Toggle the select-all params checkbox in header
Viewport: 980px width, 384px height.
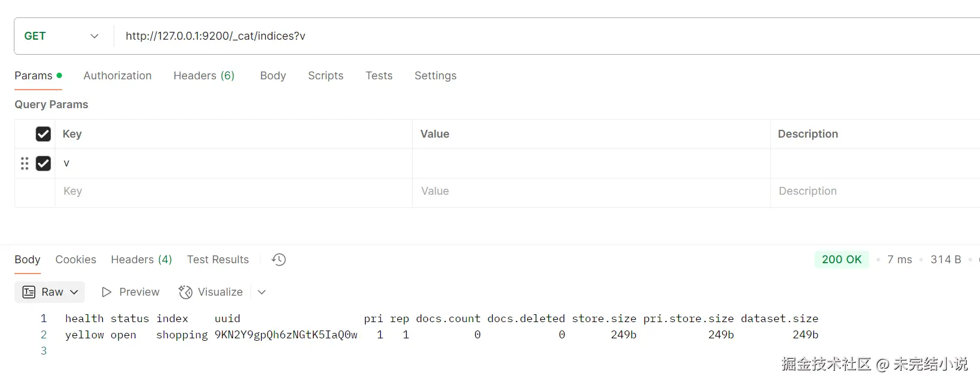[43, 134]
